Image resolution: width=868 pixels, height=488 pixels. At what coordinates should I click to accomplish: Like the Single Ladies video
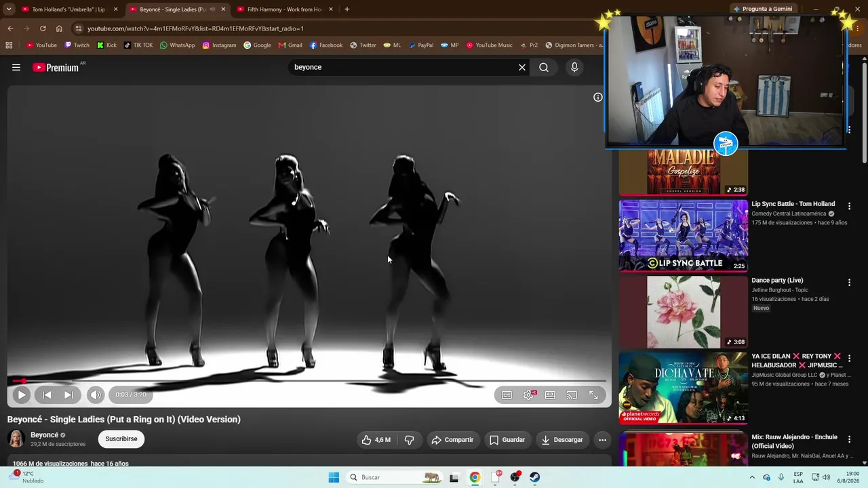pyautogui.click(x=376, y=440)
